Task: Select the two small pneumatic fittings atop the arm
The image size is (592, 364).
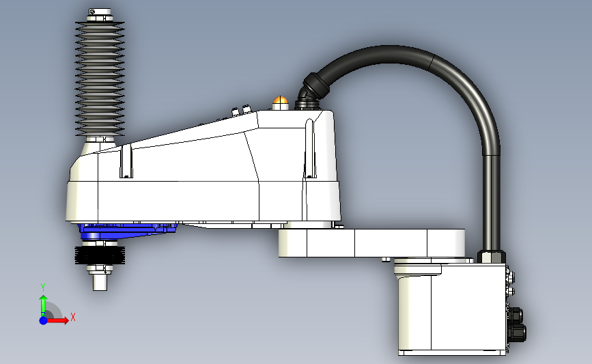Action: pyautogui.click(x=241, y=110)
